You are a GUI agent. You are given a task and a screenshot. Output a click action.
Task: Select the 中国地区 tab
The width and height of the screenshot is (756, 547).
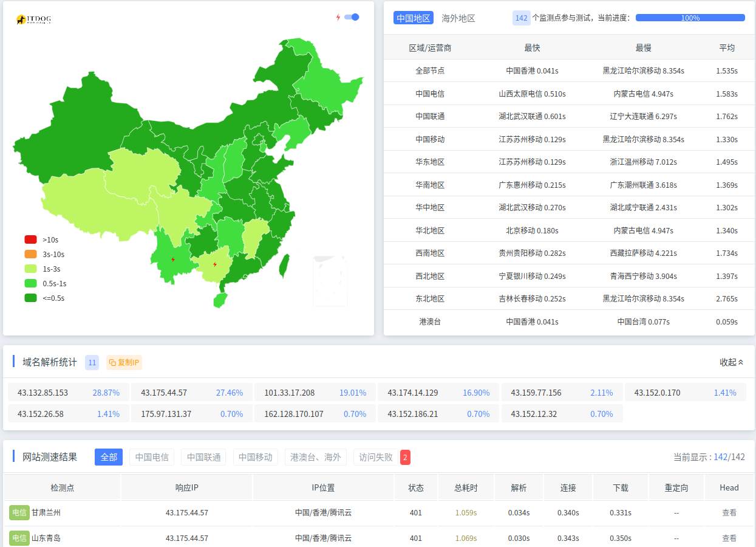click(x=414, y=18)
